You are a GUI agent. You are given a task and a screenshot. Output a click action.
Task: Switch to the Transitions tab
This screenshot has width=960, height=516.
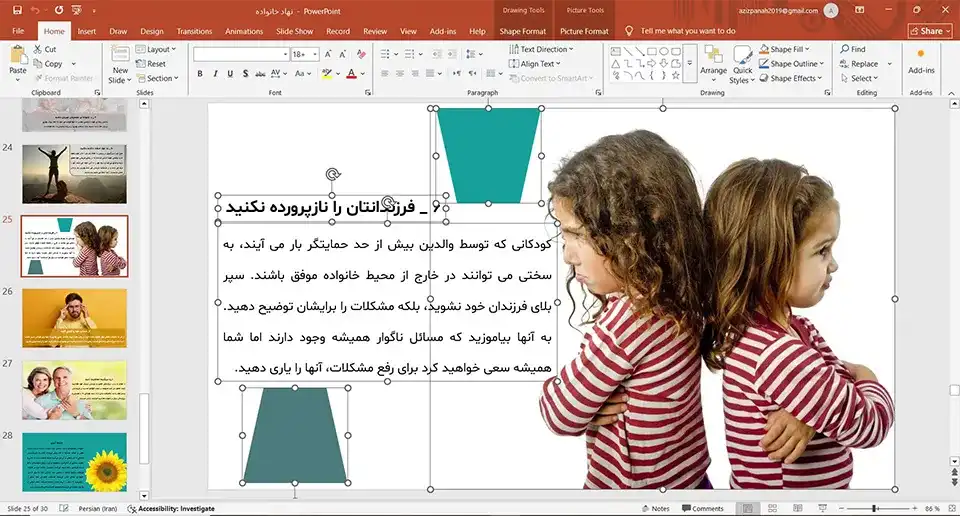click(x=194, y=31)
